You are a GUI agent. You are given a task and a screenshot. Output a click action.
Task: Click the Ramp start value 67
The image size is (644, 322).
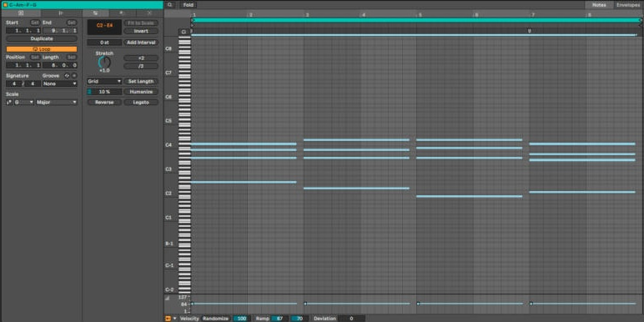(x=279, y=319)
